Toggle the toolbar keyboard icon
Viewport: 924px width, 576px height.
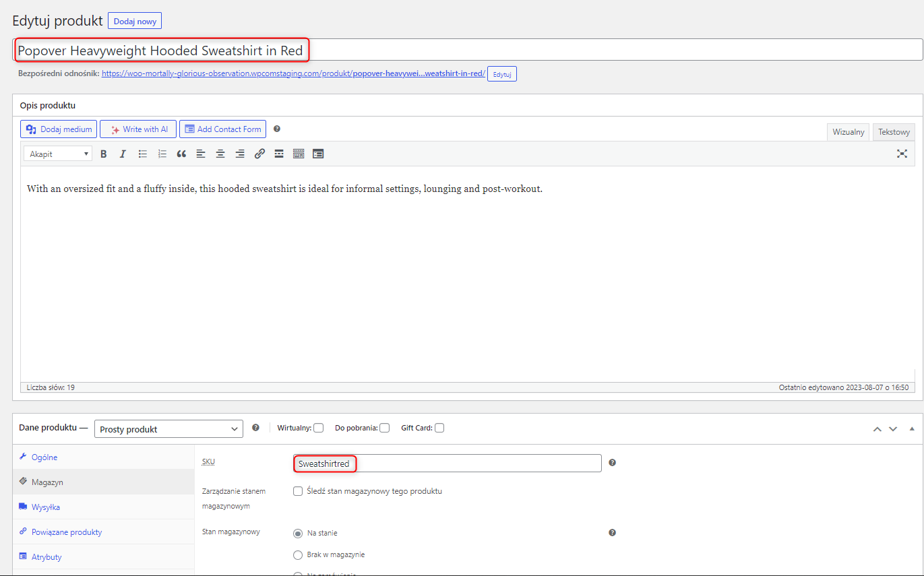(x=299, y=154)
